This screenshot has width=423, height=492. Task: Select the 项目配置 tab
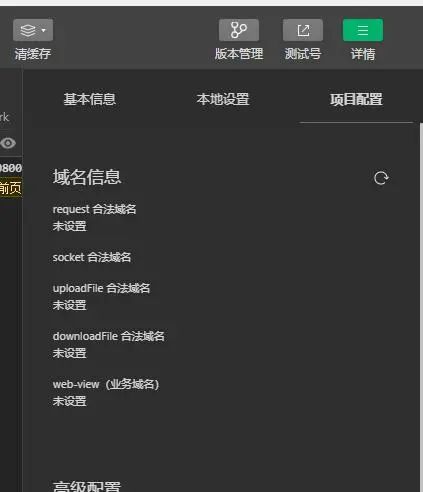356,99
